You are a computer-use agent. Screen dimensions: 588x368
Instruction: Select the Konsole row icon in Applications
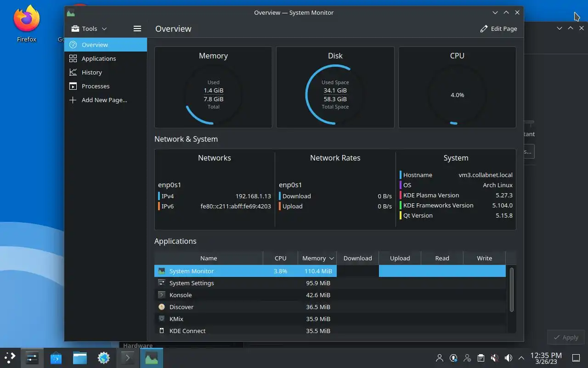click(x=161, y=295)
